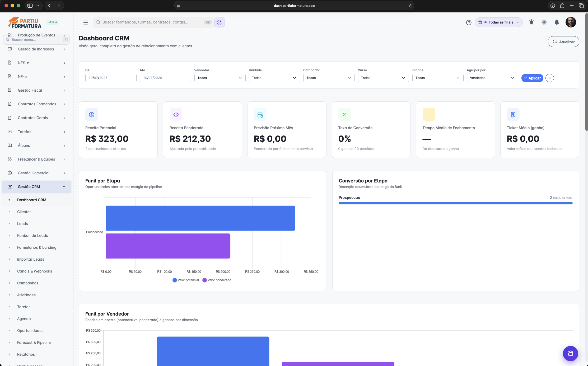Reload the browser page
The width and height of the screenshot is (588, 366).
410,6
